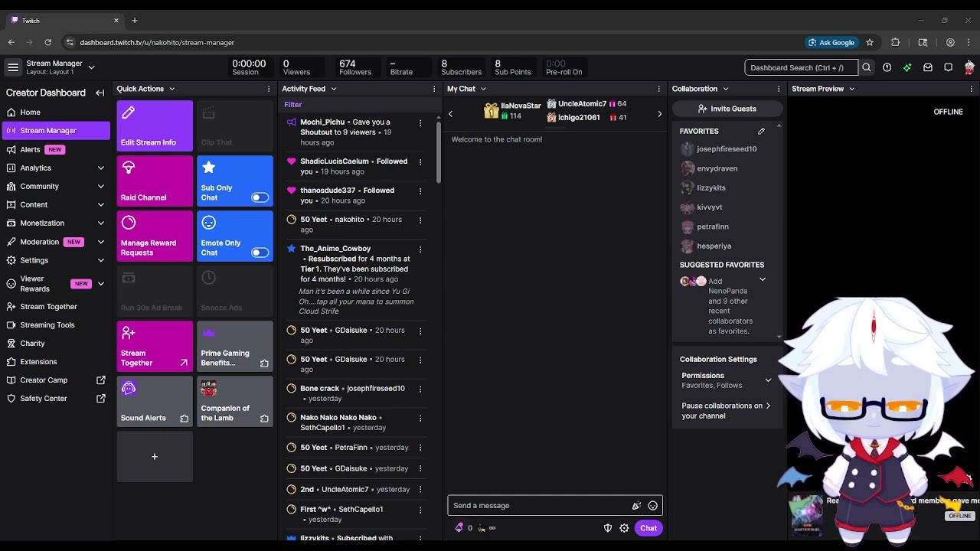980x551 pixels.
Task: Expand the Monetization sidebar section
Action: pyautogui.click(x=100, y=223)
